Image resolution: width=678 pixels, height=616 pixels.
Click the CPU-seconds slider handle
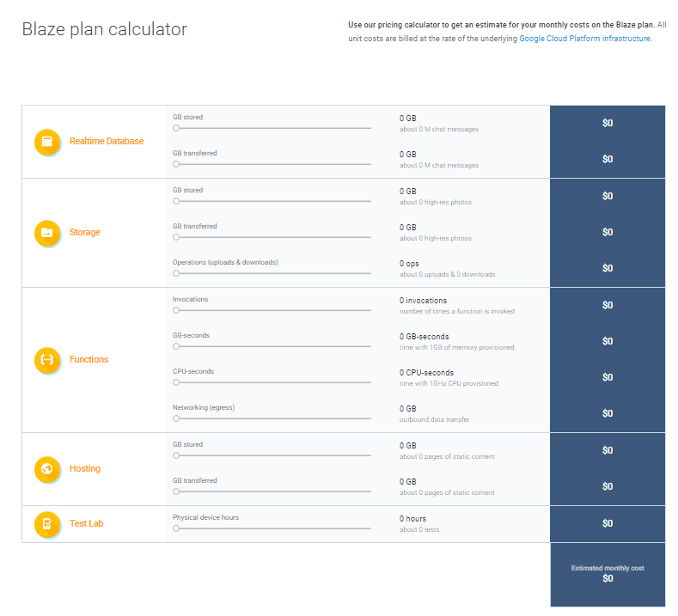pos(176,382)
